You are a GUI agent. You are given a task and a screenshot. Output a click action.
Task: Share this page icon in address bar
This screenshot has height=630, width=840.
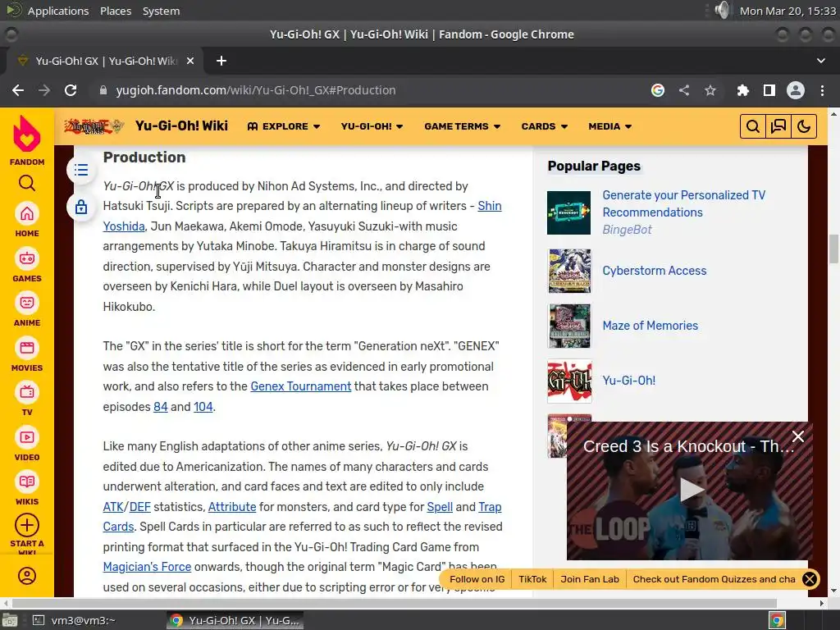coord(684,90)
